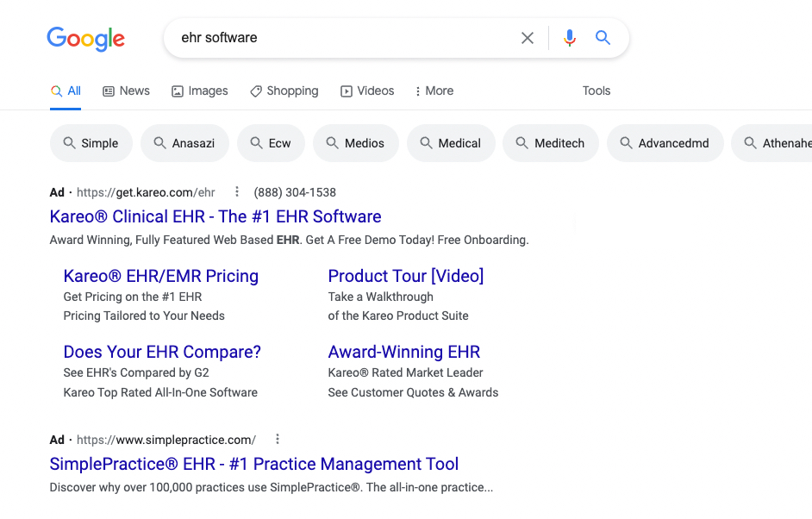Open Product Tour [Video] sitelink
This screenshot has width=812, height=519.
click(x=406, y=276)
